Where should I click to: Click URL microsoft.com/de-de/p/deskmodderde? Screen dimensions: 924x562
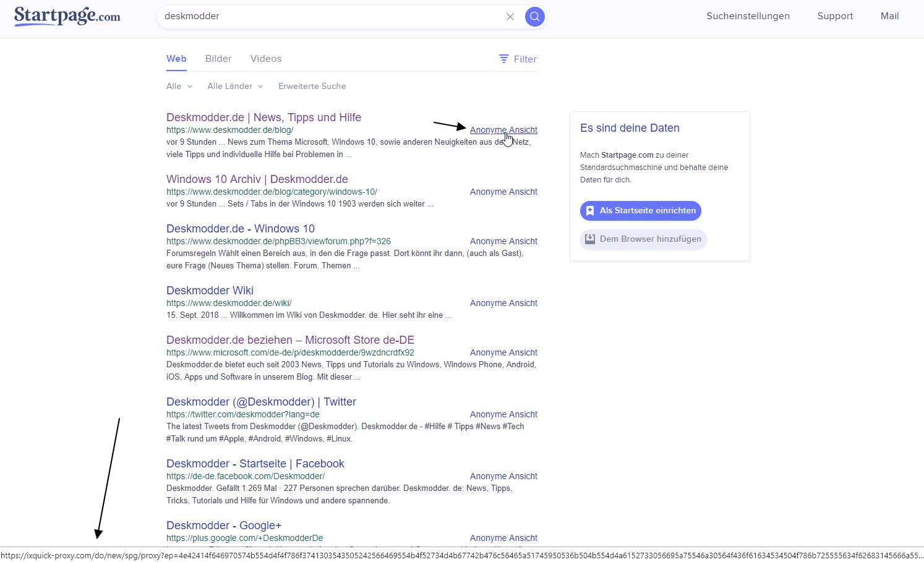290,352
